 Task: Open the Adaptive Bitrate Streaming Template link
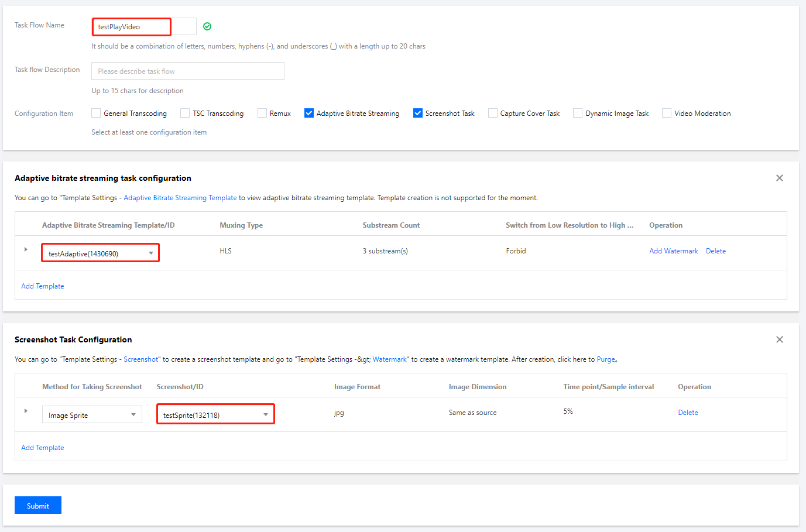click(x=180, y=198)
